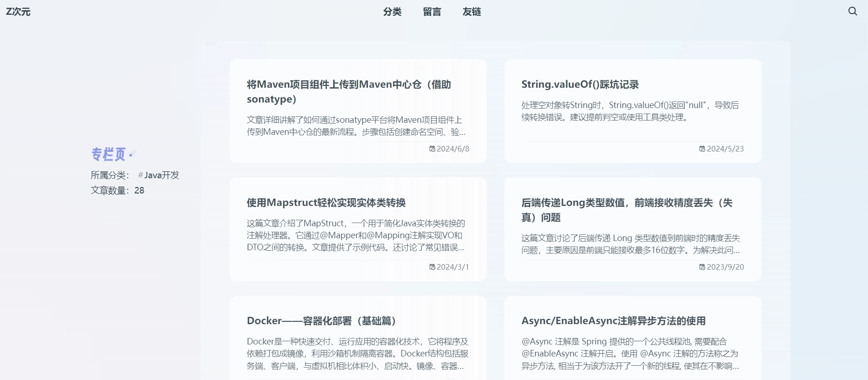This screenshot has width=868, height=380.
Task: Open String.valueOf()踩坑记录 article
Action: click(x=580, y=84)
